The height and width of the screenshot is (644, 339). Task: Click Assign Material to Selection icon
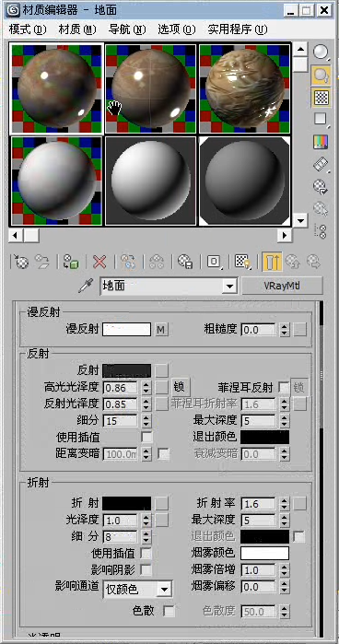tap(71, 262)
